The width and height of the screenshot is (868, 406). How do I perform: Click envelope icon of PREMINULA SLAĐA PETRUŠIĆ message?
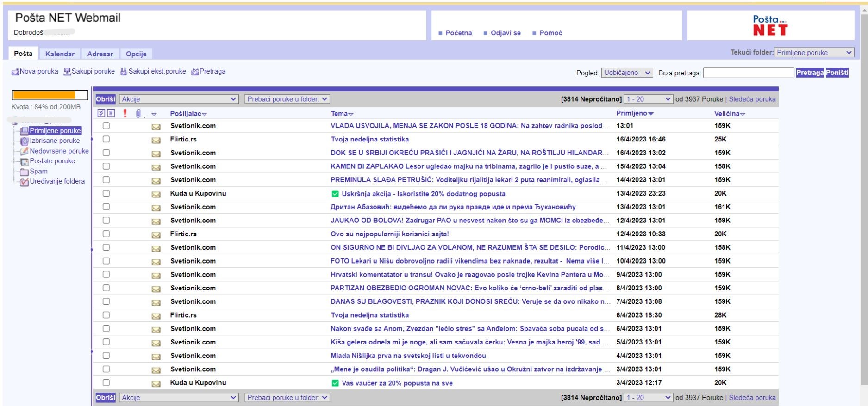[x=156, y=181]
